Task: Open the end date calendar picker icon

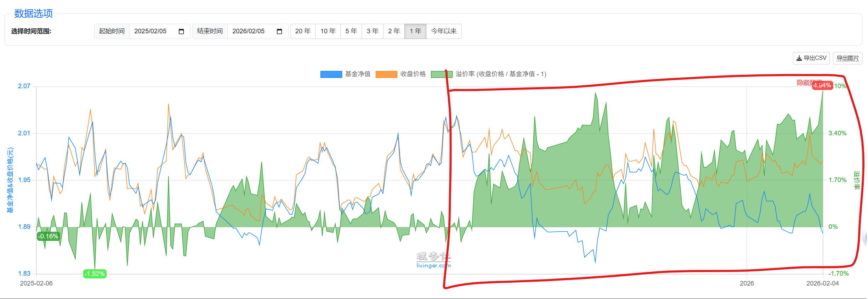Action: (x=279, y=32)
